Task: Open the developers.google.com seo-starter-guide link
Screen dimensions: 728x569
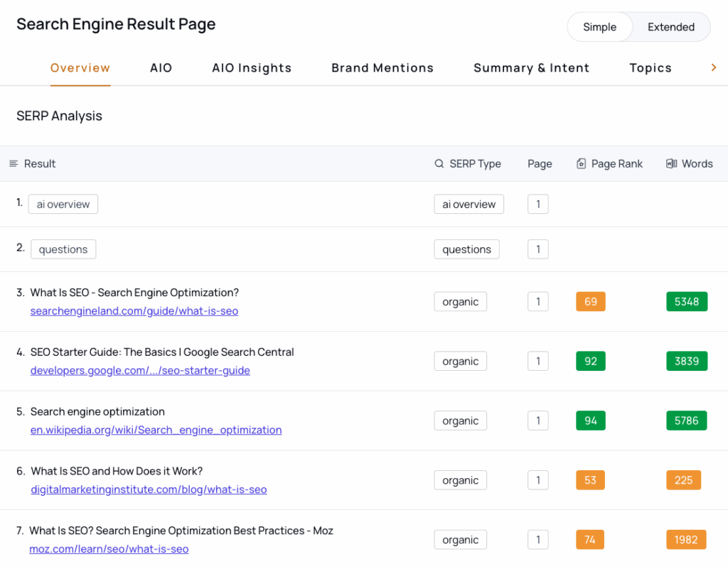Action: pos(140,371)
